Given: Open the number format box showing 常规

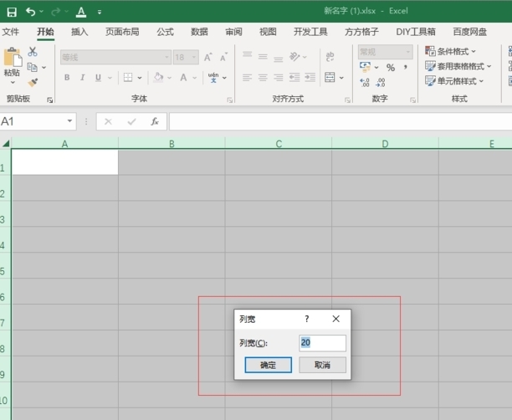Looking at the screenshot, I should (x=386, y=52).
